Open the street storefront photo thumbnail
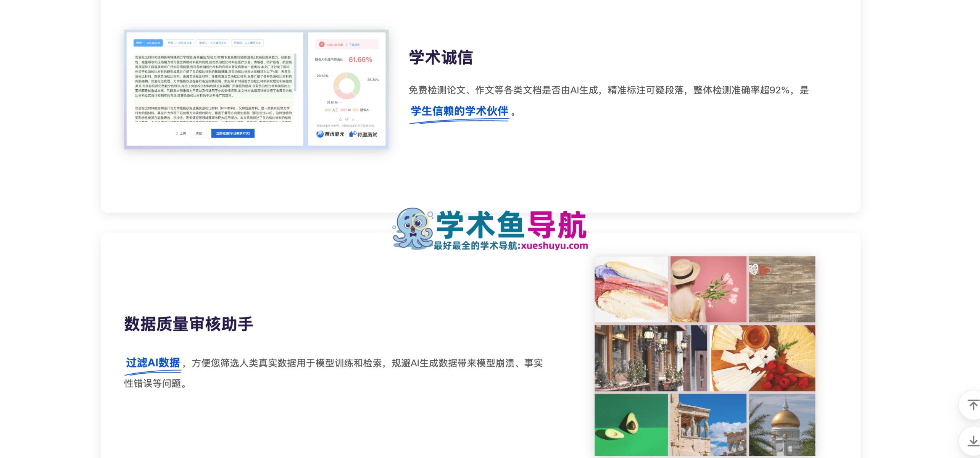This screenshot has width=980, height=458. (x=651, y=358)
